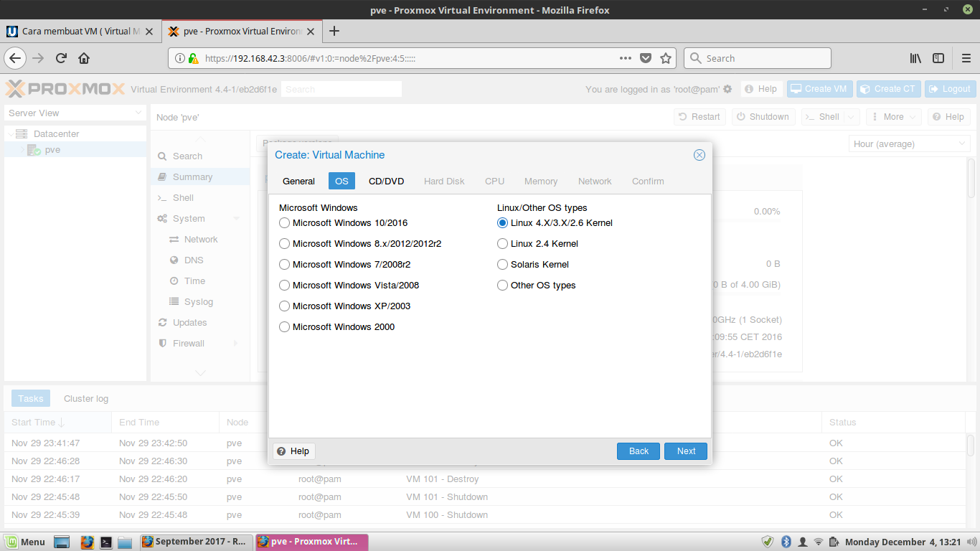This screenshot has width=980, height=551.
Task: Open Server View dropdown
Action: 75,113
